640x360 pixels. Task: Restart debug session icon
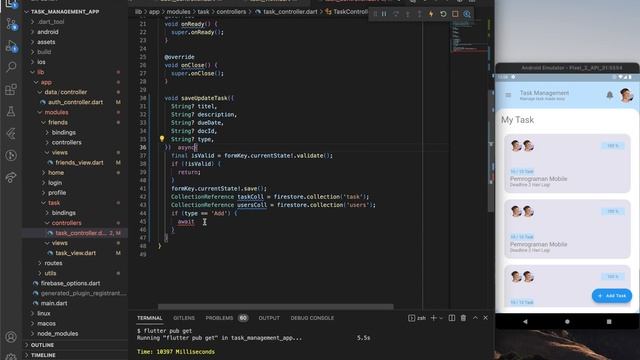443,14
